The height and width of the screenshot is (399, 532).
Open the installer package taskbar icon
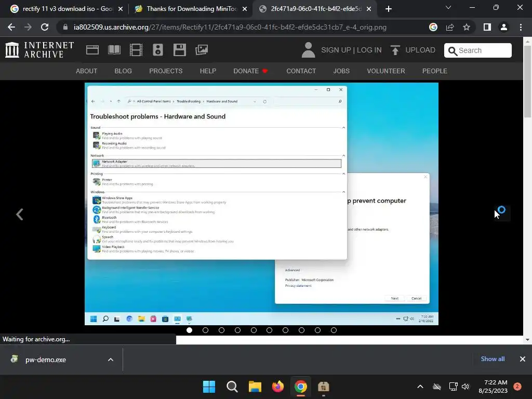tap(323, 387)
